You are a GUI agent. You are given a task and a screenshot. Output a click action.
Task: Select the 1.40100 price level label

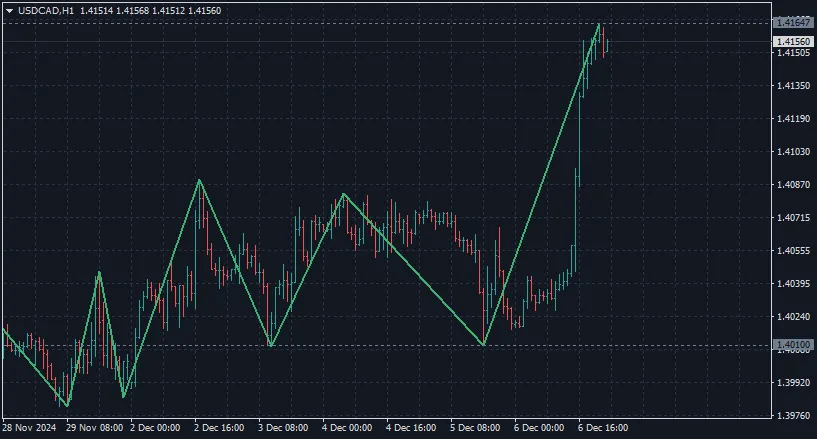click(791, 345)
